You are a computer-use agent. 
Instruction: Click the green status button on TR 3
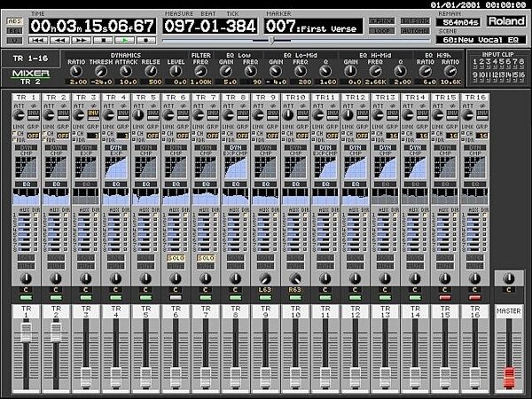86,298
